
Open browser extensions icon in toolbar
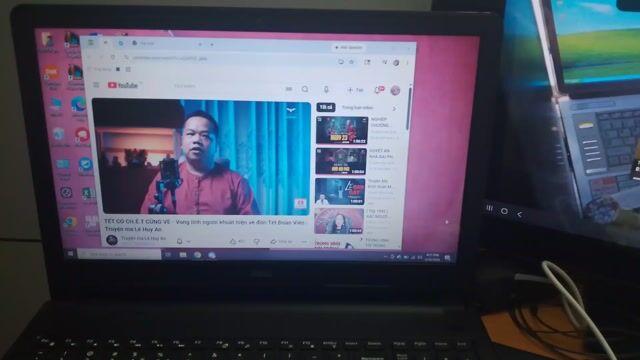(367, 62)
